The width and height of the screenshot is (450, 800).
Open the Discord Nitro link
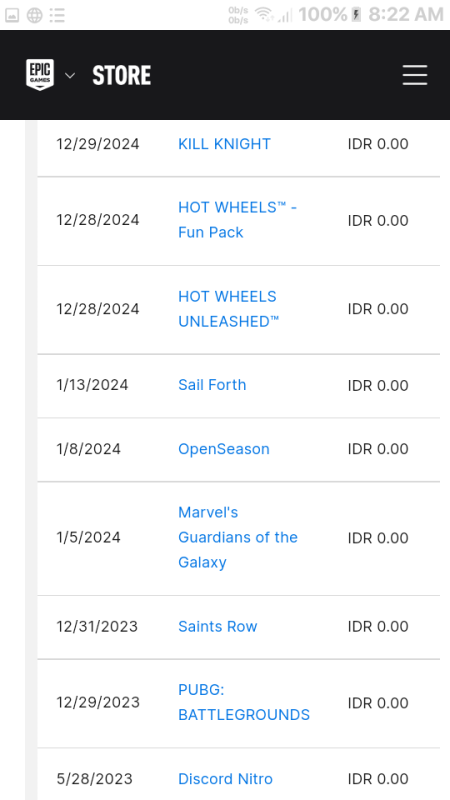coord(225,779)
